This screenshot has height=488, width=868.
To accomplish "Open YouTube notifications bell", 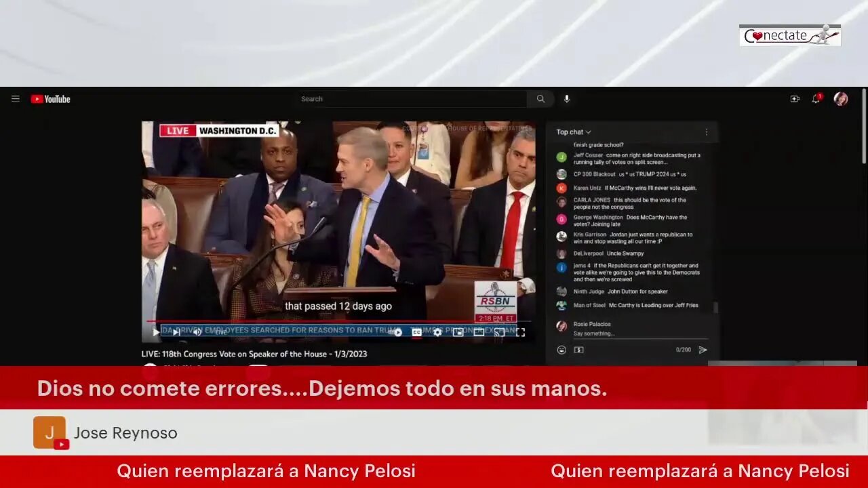I will (816, 99).
